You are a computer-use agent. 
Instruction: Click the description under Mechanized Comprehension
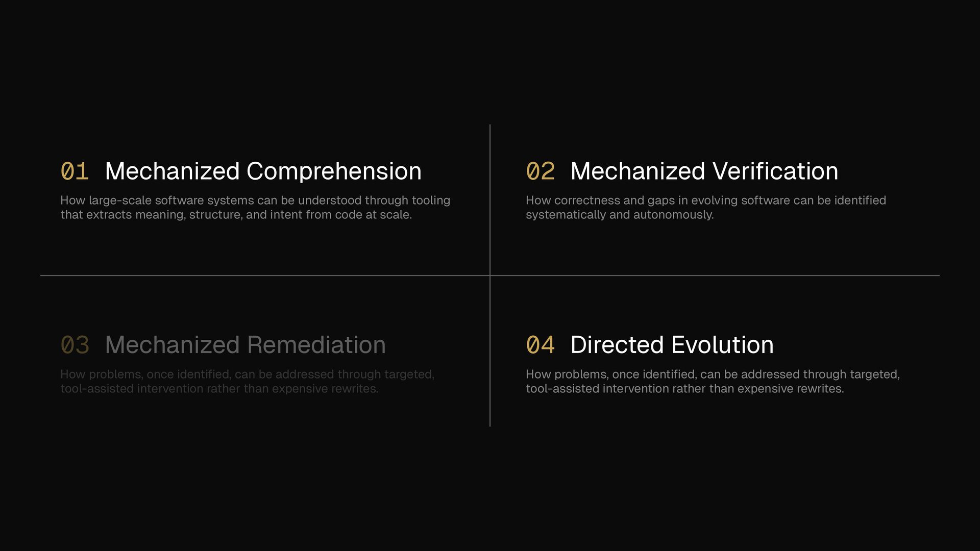(255, 208)
